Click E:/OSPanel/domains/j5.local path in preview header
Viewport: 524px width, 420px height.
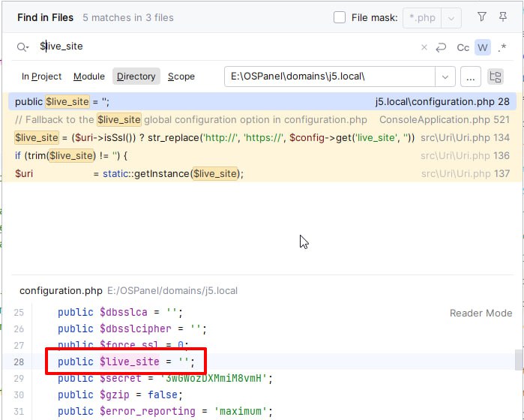172,290
